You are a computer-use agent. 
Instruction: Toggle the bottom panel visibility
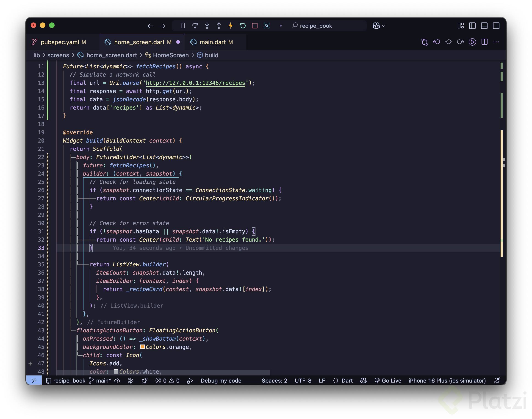coord(484,26)
